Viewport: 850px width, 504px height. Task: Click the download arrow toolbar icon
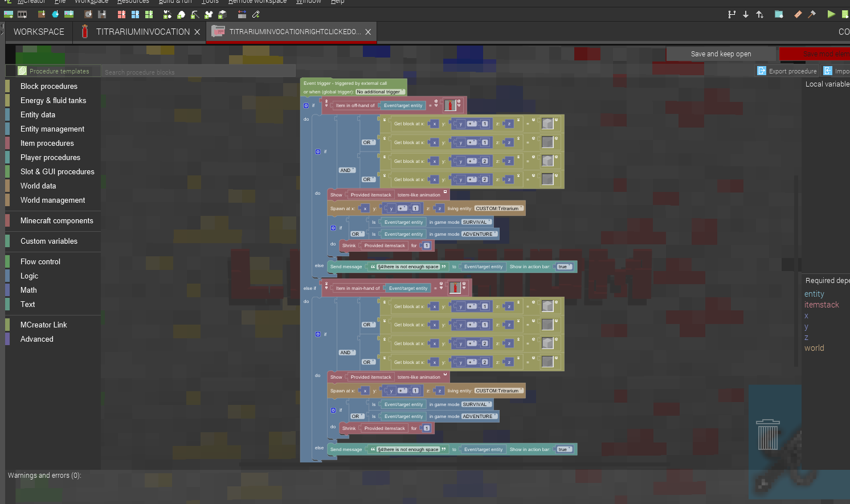click(746, 14)
